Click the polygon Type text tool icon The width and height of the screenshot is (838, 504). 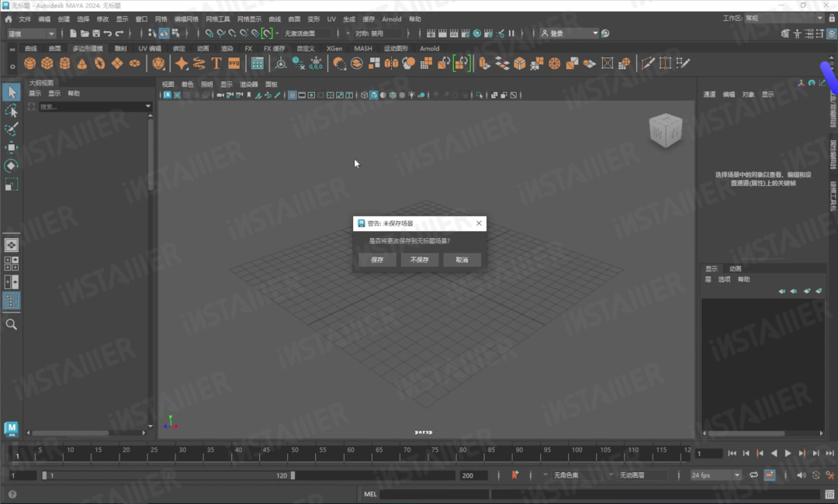coord(216,64)
